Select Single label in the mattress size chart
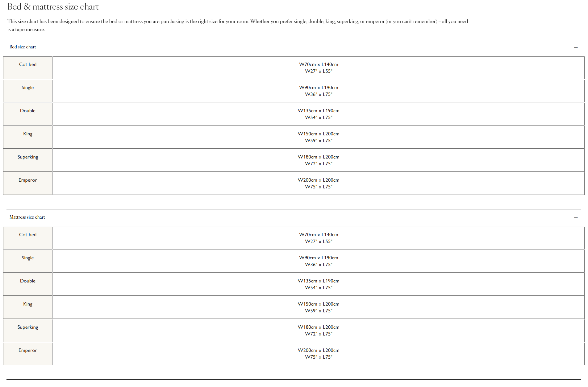The height and width of the screenshot is (387, 588). (x=28, y=258)
